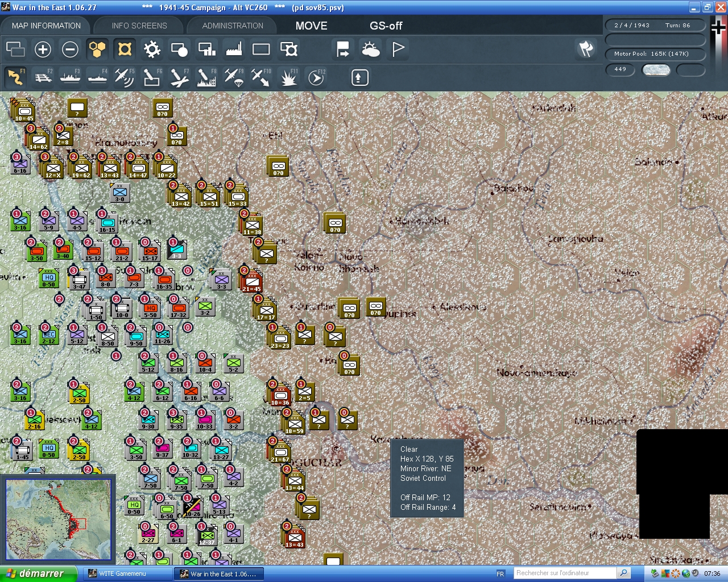This screenshot has width=728, height=582.
Task: Open the démarrer start menu
Action: tap(38, 573)
